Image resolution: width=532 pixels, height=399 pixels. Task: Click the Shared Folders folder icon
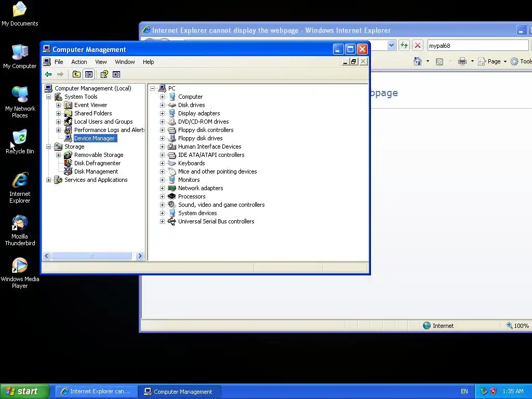click(x=68, y=113)
